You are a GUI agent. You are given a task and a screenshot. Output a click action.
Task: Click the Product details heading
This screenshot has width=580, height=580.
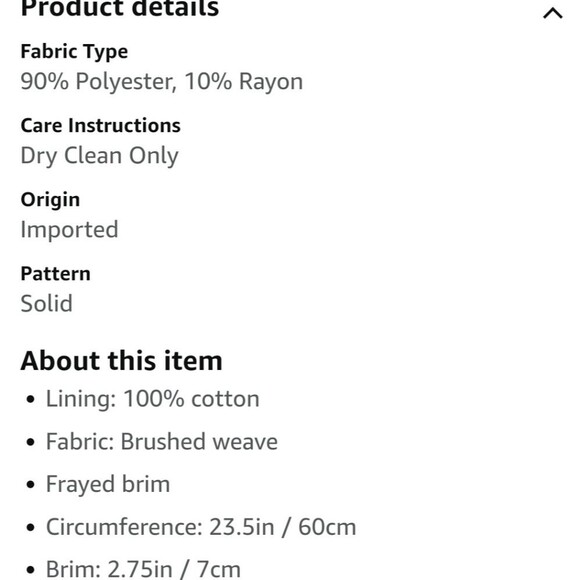pos(120,8)
